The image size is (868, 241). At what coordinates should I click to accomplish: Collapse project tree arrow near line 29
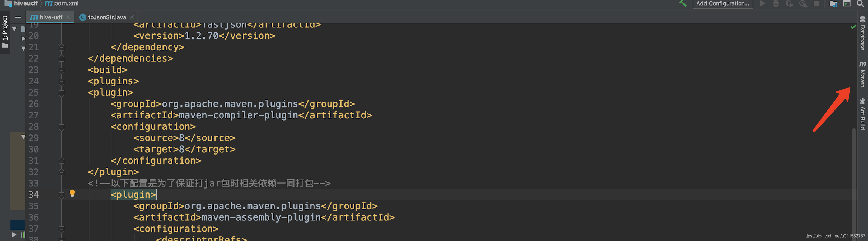23,137
